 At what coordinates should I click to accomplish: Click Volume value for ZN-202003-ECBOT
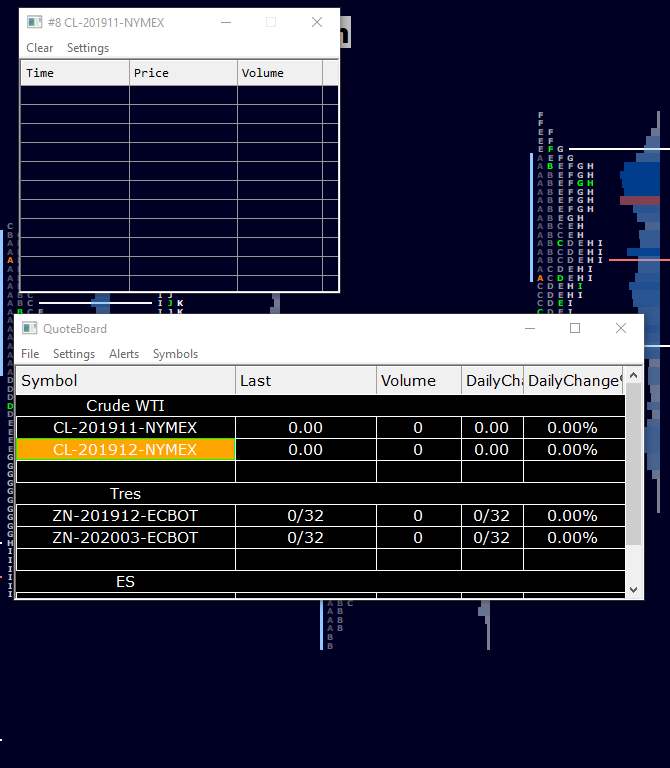(419, 538)
